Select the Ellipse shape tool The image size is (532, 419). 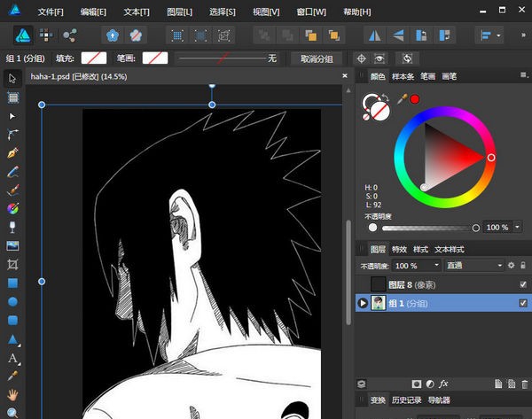coord(12,302)
